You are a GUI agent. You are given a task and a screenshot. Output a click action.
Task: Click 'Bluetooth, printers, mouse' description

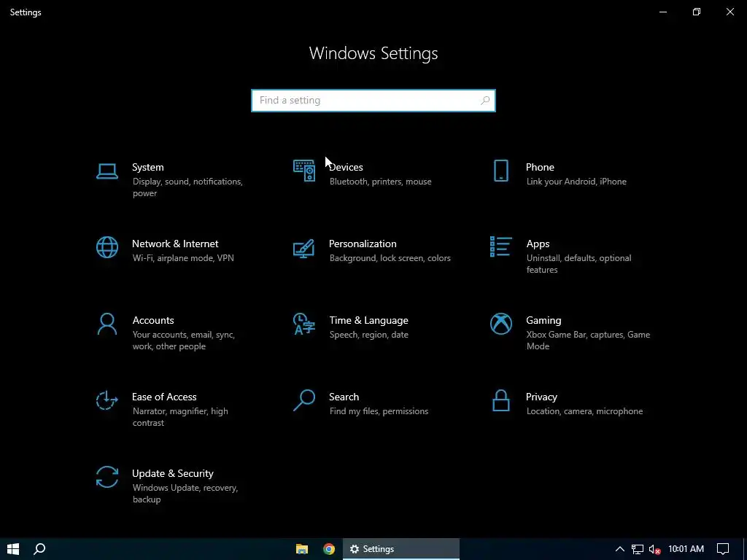click(380, 182)
